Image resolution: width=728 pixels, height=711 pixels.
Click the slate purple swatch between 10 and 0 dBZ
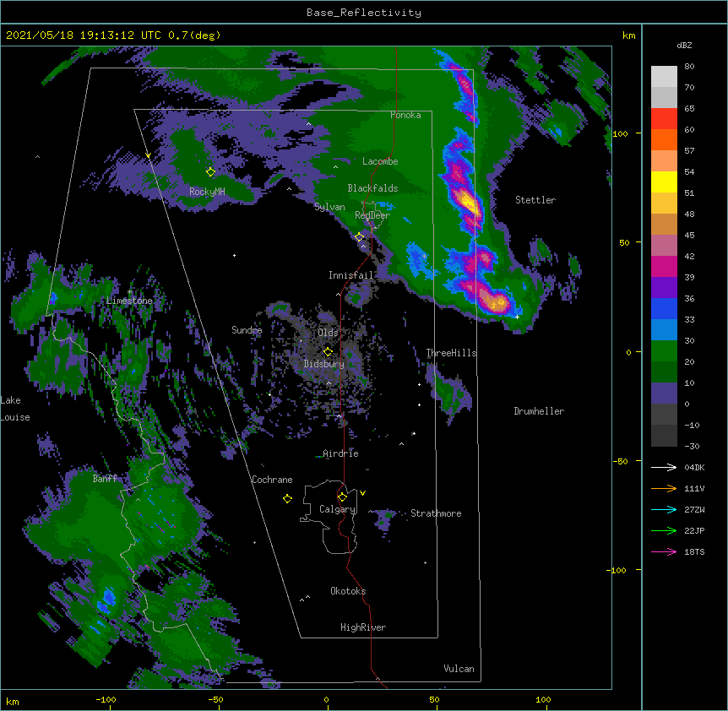[x=664, y=393]
